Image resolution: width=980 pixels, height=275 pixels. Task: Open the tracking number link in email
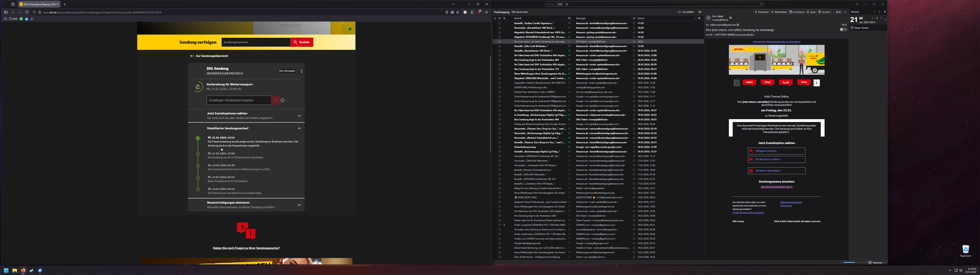coord(776,187)
